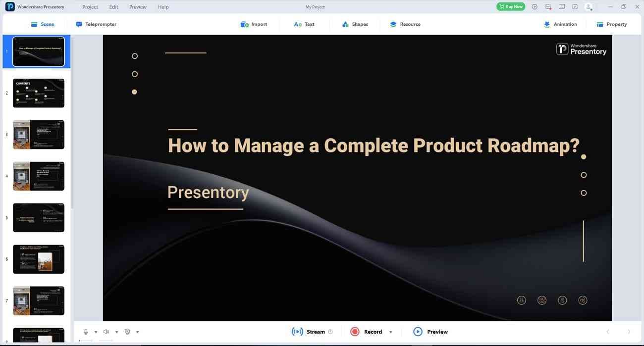Select slide 4 thumbnail
644x346 pixels.
[39, 176]
